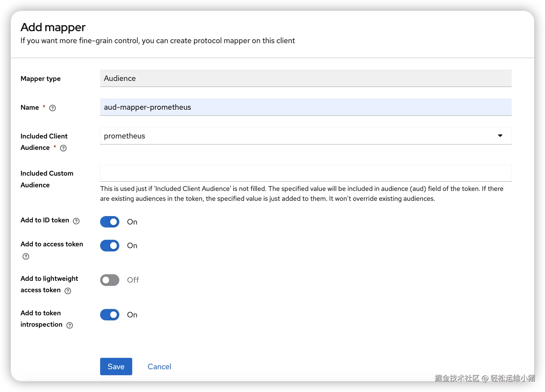Click the custom audience helper description text
Image resolution: width=545 pixels, height=392 pixels.
302,194
